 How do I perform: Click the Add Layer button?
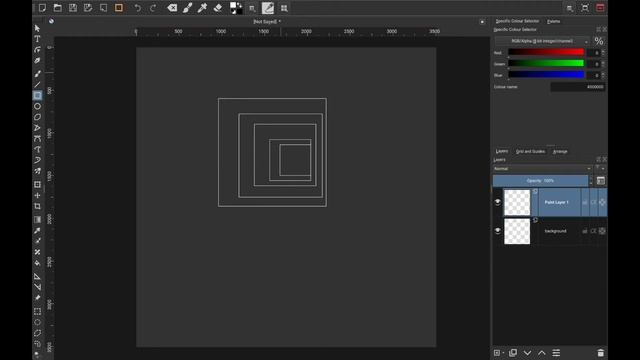coord(498,353)
